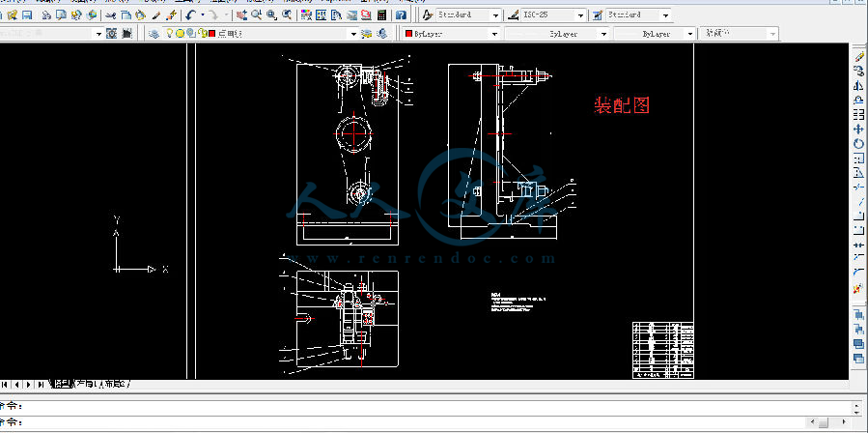Open the QuickCalc calculator icon
The width and height of the screenshot is (868, 433).
[x=381, y=14]
